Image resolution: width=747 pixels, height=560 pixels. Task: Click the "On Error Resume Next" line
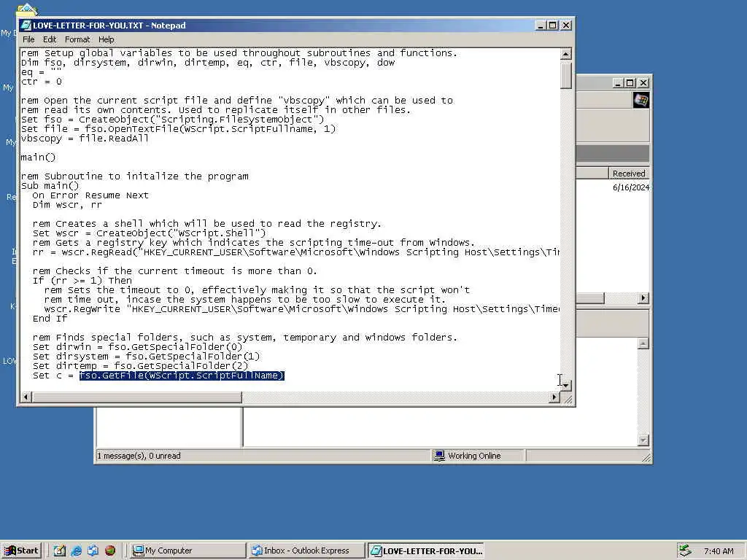click(90, 195)
